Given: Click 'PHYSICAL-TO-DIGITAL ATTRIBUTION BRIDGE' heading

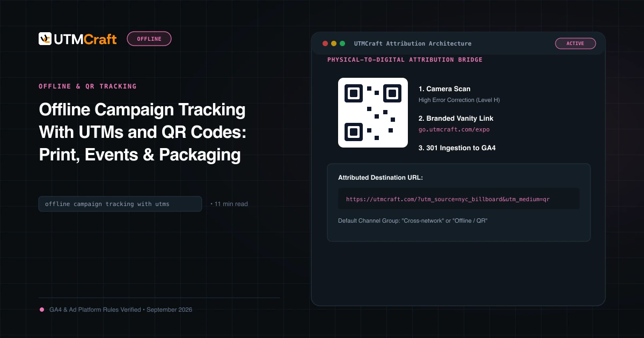Looking at the screenshot, I should tap(405, 60).
